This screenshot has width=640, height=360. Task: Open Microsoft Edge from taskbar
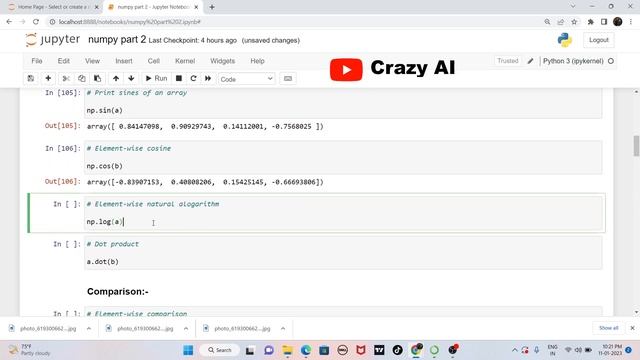point(306,350)
